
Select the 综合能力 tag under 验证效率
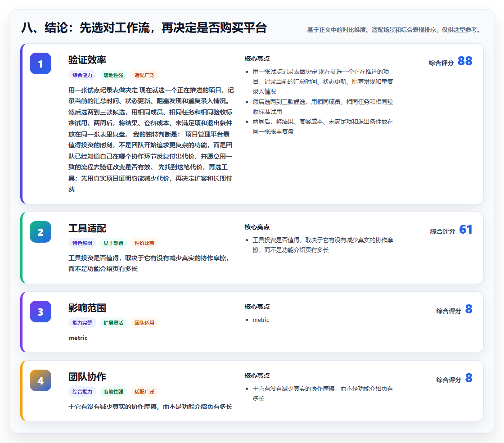(82, 75)
